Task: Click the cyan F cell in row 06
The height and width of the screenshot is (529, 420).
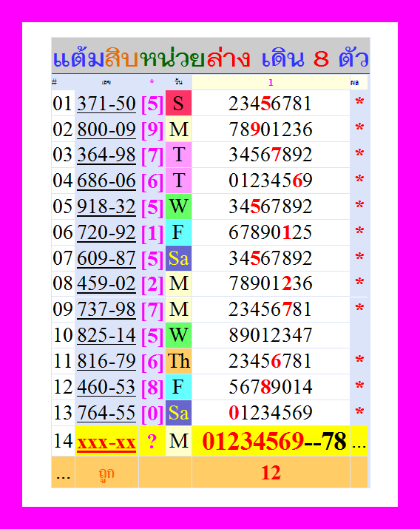Action: click(178, 232)
